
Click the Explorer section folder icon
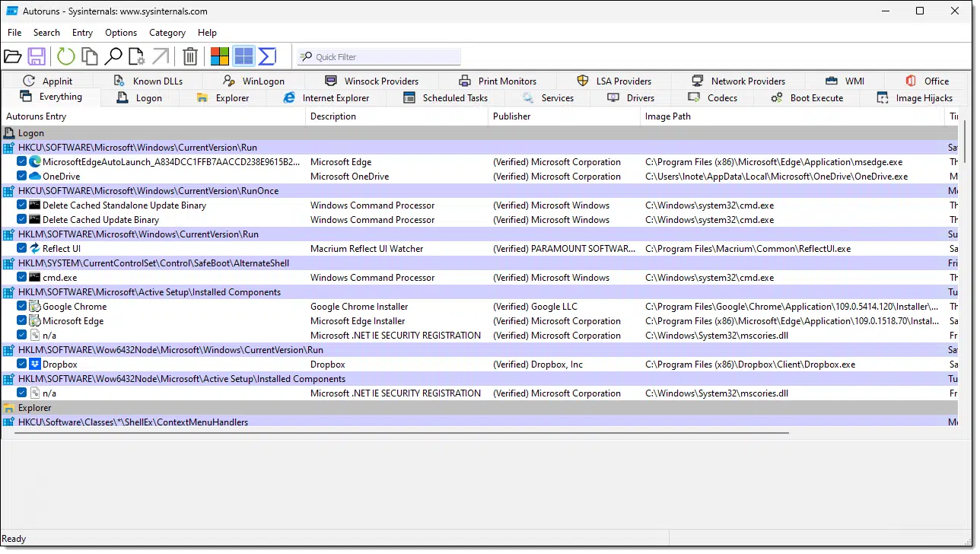pos(9,407)
